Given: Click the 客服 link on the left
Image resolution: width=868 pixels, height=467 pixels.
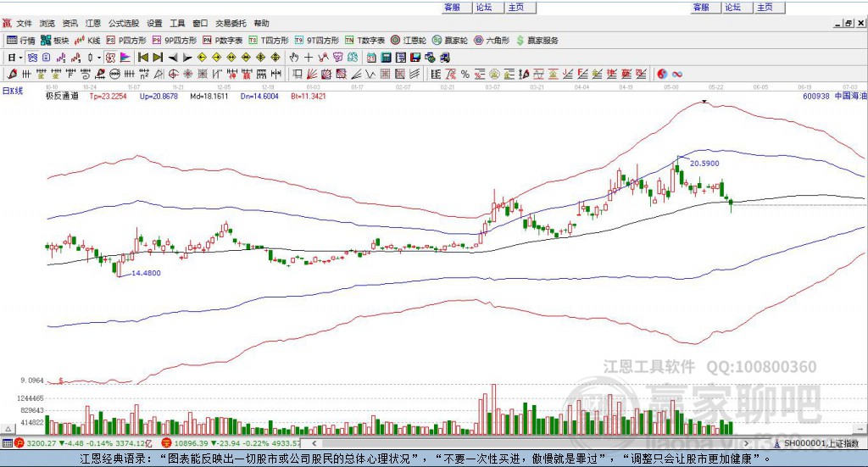Looking at the screenshot, I should click(x=453, y=7).
